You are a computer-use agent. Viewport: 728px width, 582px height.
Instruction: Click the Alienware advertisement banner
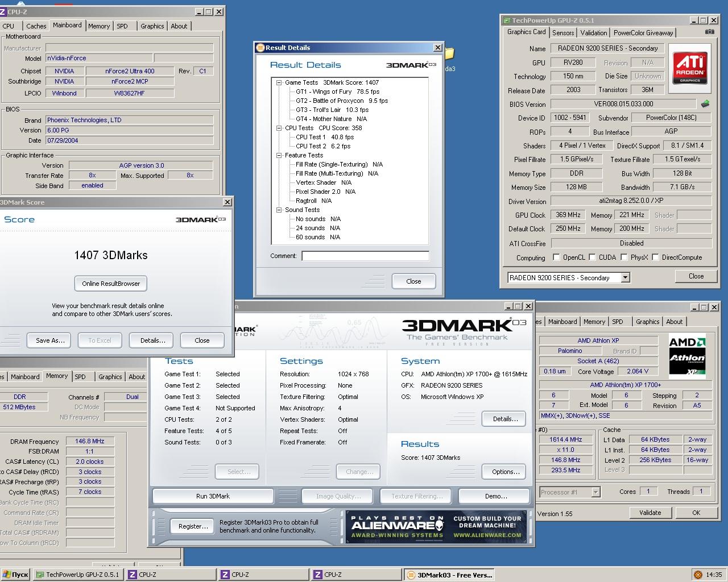436,527
